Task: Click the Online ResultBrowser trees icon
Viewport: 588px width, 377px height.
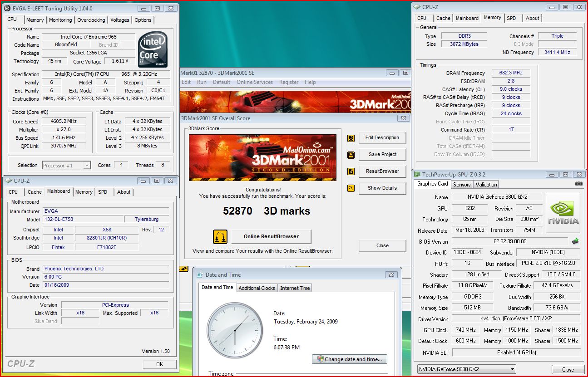Action: pyautogui.click(x=220, y=237)
